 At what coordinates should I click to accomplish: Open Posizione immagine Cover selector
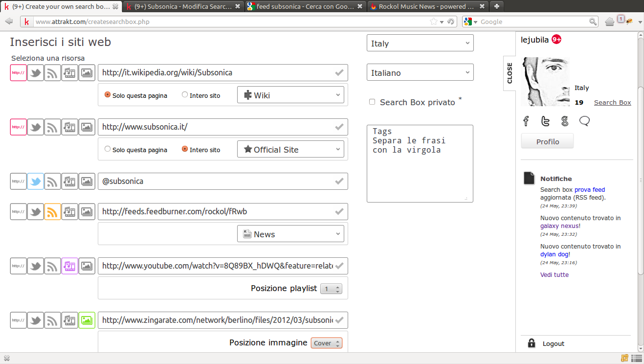326,343
